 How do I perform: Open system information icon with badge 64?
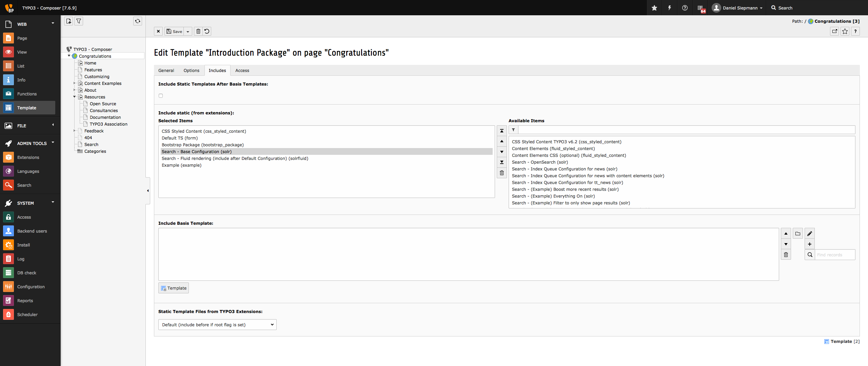(x=701, y=8)
